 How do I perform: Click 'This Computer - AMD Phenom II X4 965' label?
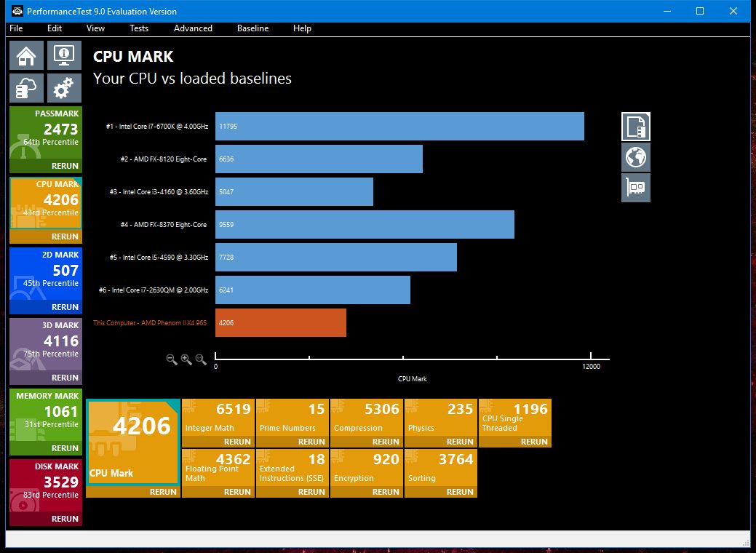[150, 323]
